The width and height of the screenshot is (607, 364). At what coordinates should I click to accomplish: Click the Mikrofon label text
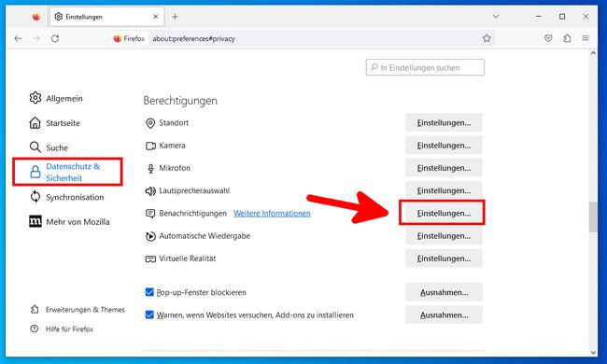tap(175, 168)
